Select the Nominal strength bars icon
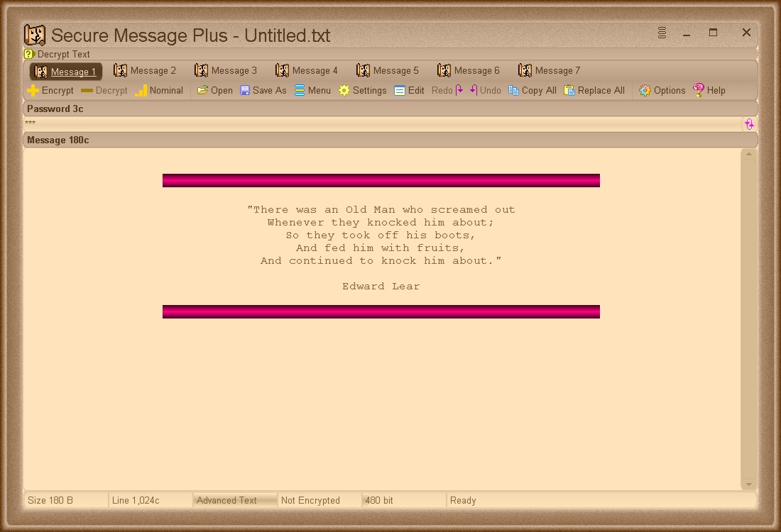 click(141, 91)
